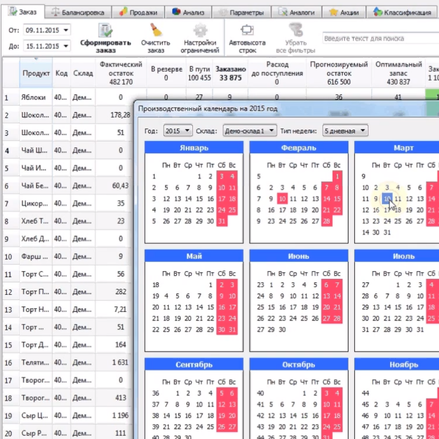This screenshot has width=439, height=439.
Task: Select the selected March 10 day
Action: [x=387, y=199]
